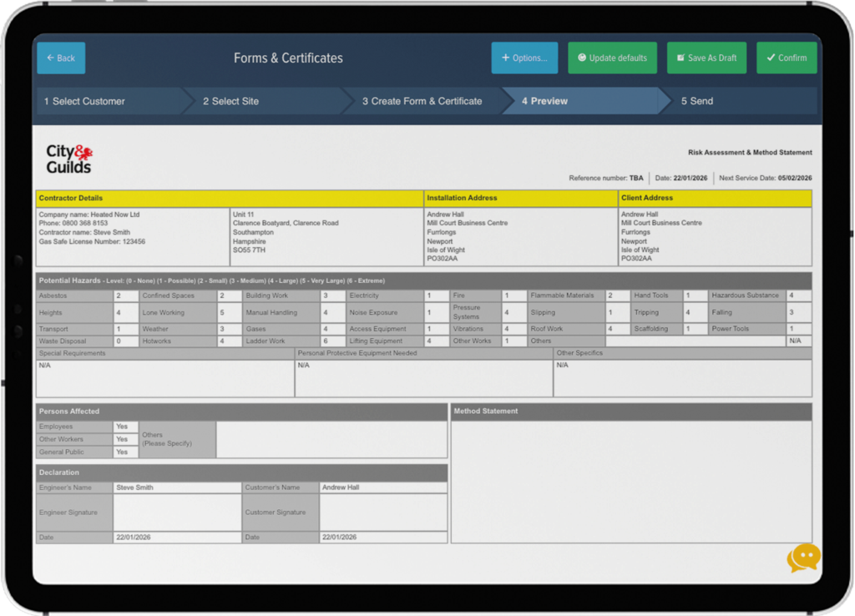Viewport: 855px width, 616px height.
Task: Click the plus icon on the Options button
Action: [x=504, y=58]
